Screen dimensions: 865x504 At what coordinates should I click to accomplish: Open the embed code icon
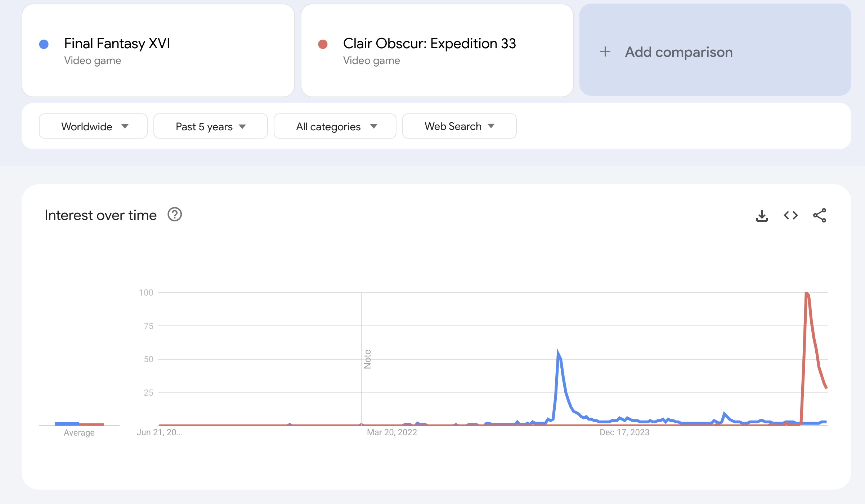pos(790,215)
